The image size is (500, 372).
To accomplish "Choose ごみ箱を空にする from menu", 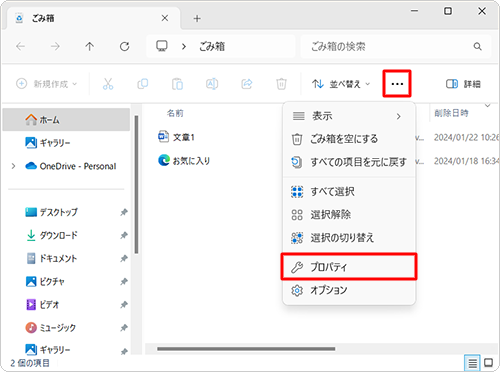I will (x=349, y=139).
